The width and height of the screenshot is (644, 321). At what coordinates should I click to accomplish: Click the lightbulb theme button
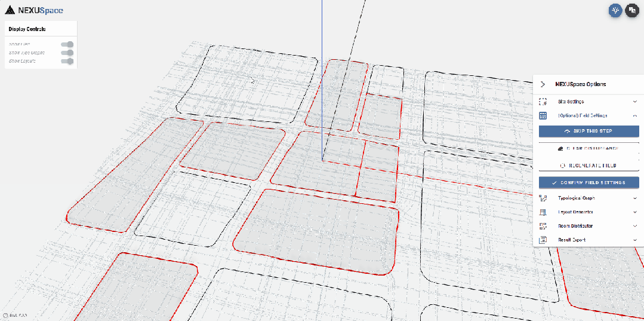coord(615,10)
